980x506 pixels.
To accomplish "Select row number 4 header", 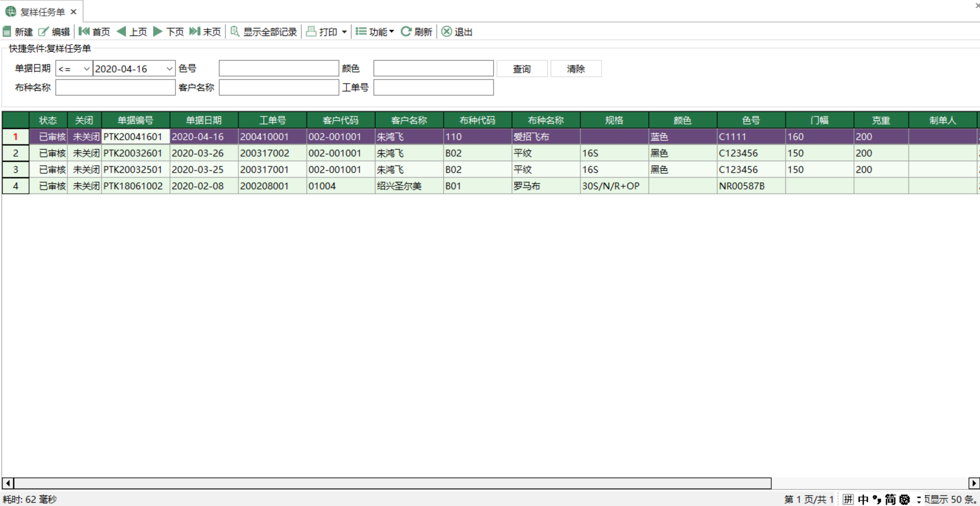I will [x=16, y=186].
